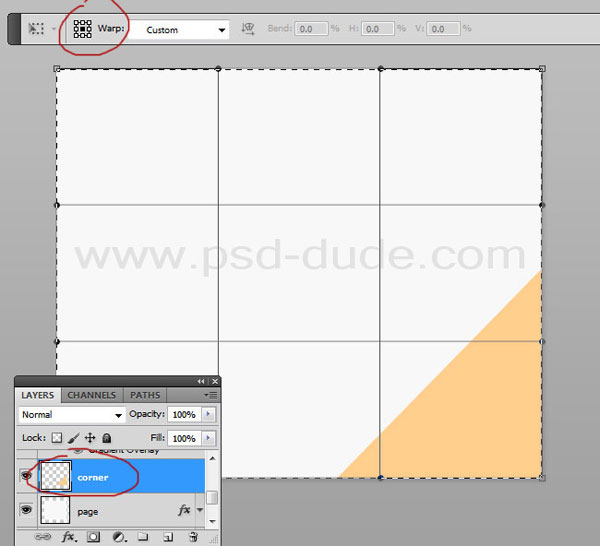Click the Link layers icon

point(42,537)
